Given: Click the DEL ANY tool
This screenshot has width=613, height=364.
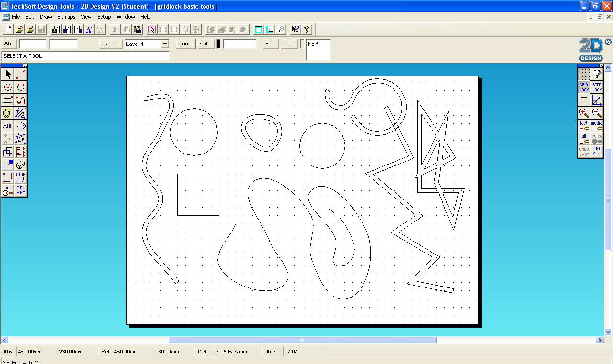Looking at the screenshot, I should [21, 191].
